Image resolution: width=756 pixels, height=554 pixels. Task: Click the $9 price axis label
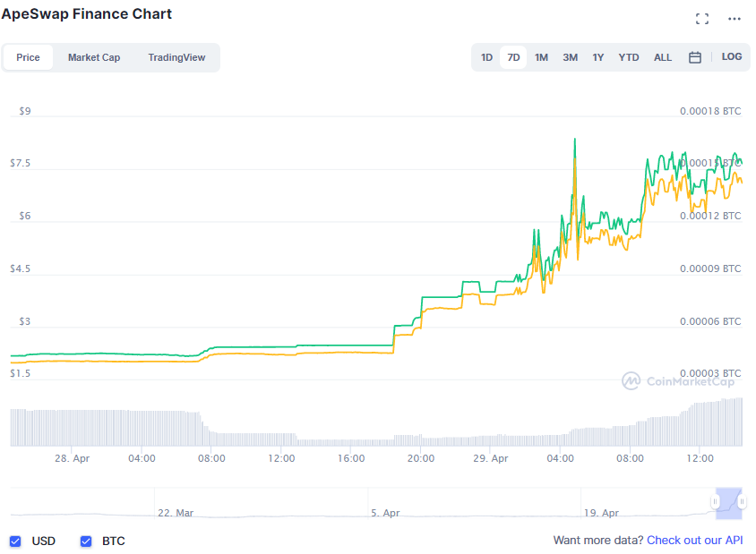(24, 111)
